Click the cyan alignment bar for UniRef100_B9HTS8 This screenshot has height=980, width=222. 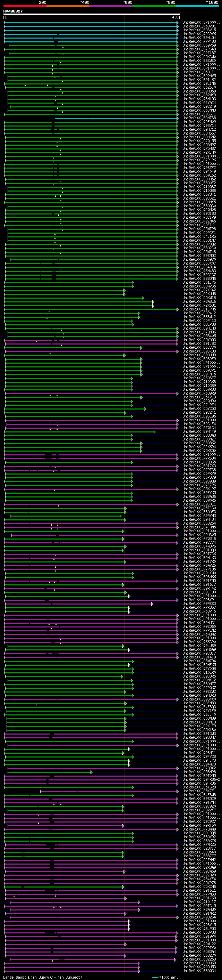pyautogui.click(x=116, y=118)
